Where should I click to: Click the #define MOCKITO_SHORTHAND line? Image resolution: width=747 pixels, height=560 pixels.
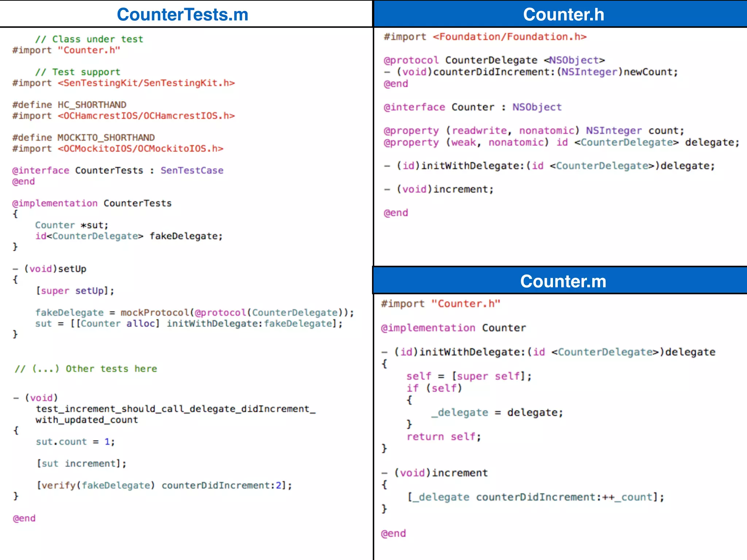click(84, 137)
